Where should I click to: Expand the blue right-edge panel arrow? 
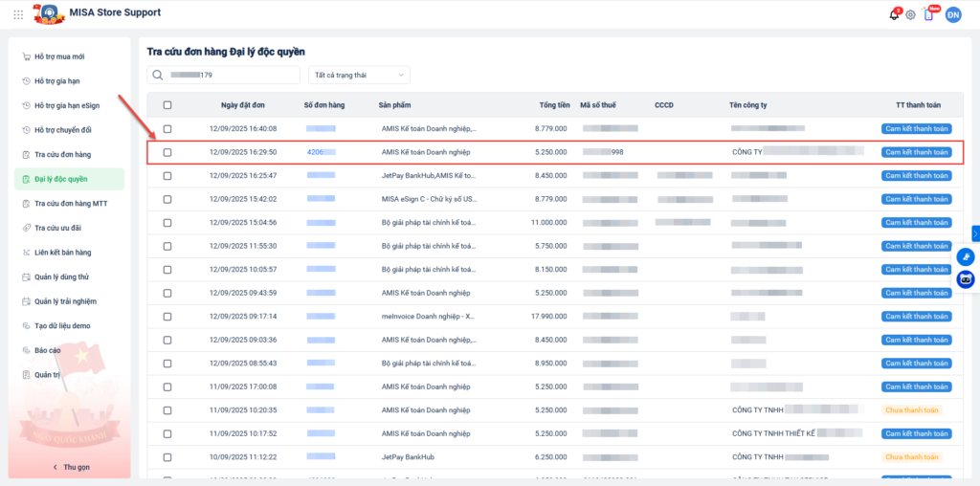coord(975,232)
